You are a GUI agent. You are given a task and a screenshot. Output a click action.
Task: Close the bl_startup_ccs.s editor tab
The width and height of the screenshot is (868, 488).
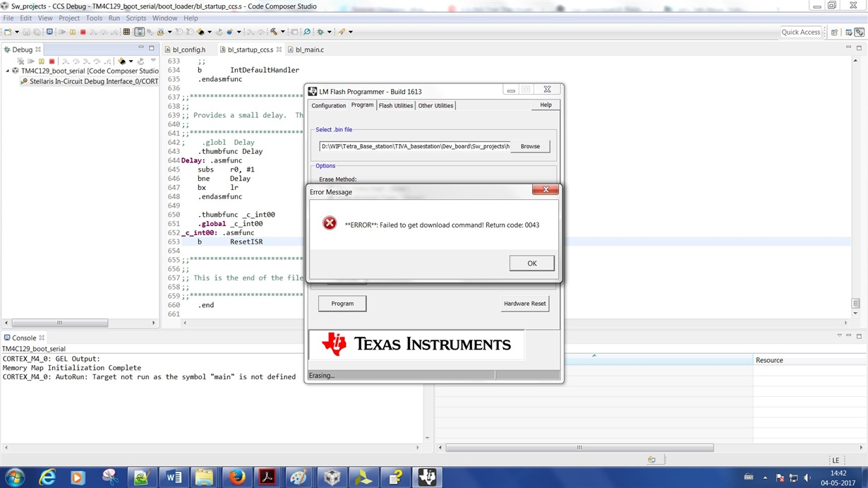click(x=279, y=49)
